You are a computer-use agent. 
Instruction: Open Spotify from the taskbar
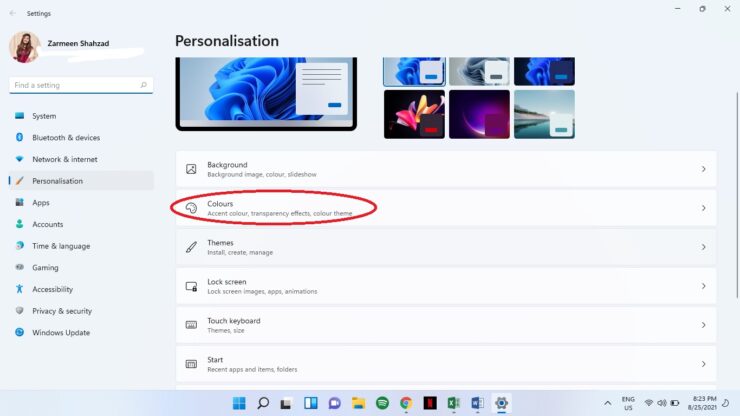click(382, 403)
